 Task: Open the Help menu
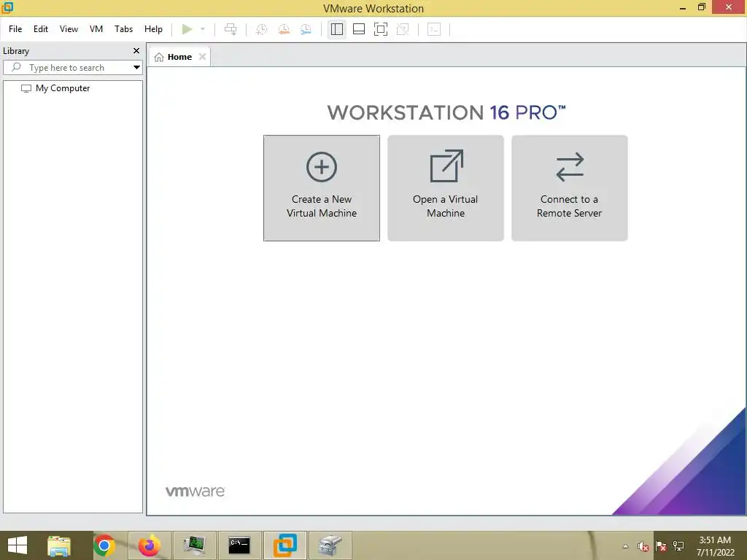[153, 29]
